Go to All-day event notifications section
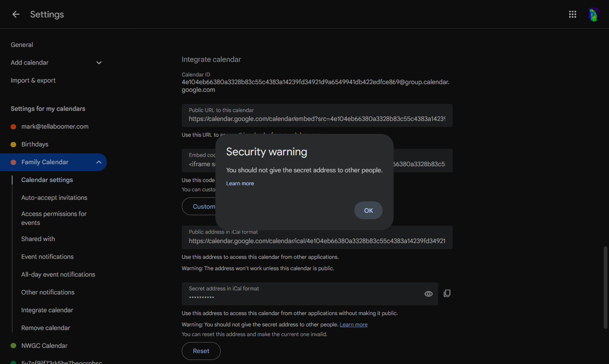609x364 pixels. click(58, 275)
